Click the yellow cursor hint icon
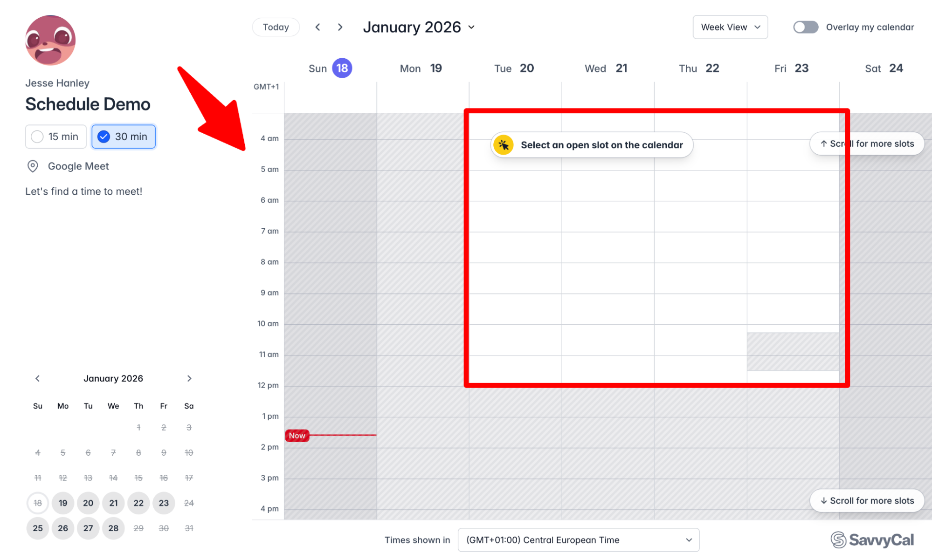Viewport: 932px width, 560px height. click(x=504, y=145)
